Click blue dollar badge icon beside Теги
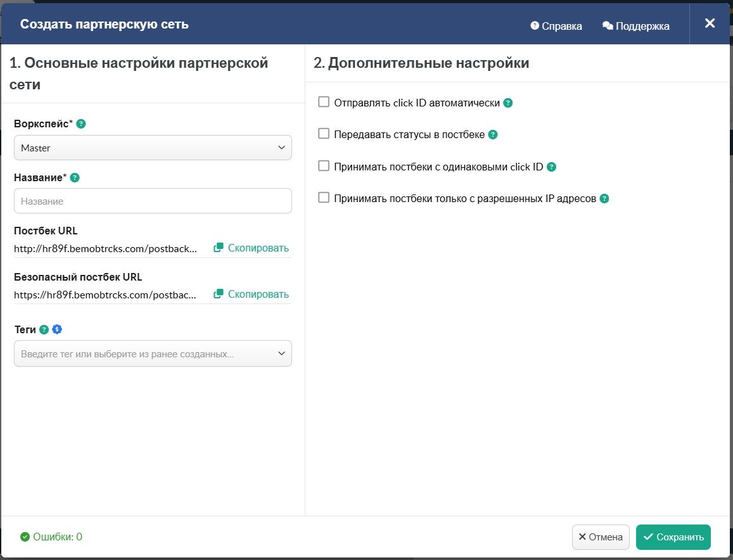The image size is (733, 560). 57,329
